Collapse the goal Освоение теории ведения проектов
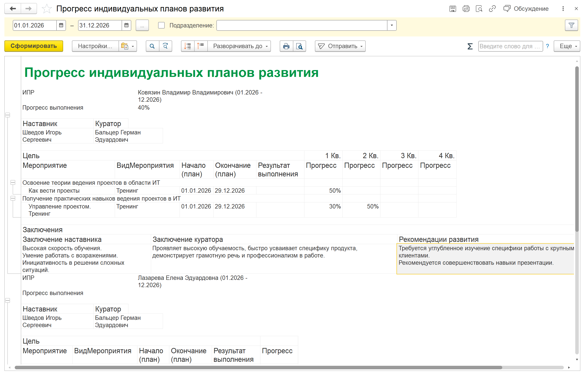Screen dimensions: 588x375 click(13, 183)
